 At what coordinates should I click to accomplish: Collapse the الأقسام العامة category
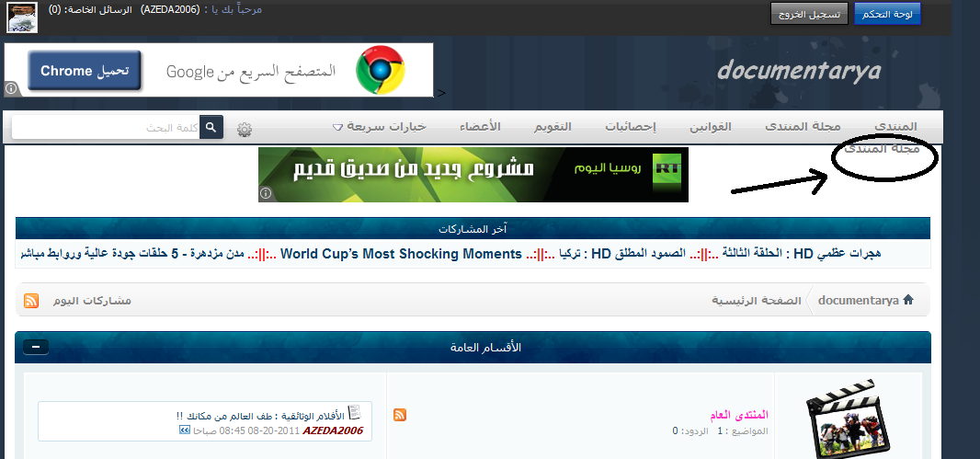coord(36,347)
